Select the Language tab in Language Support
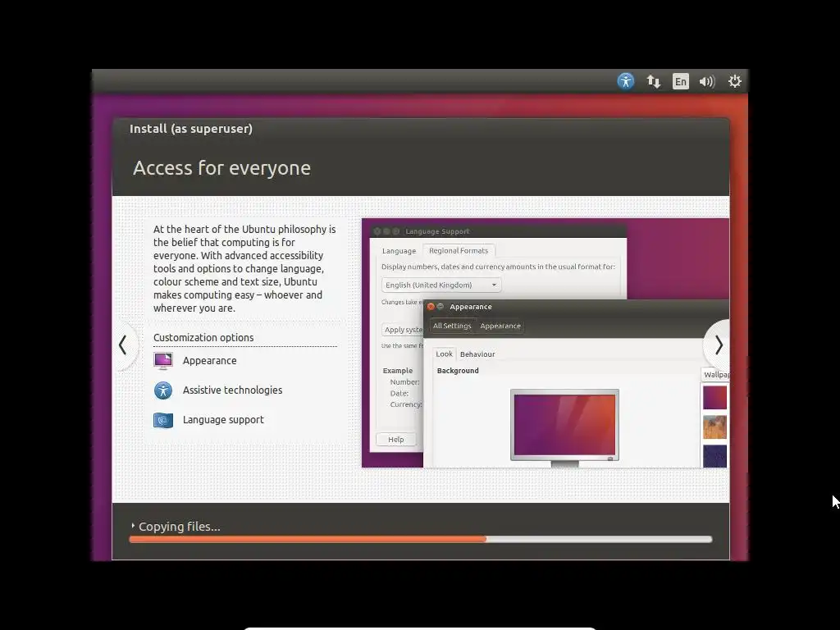 [x=399, y=251]
